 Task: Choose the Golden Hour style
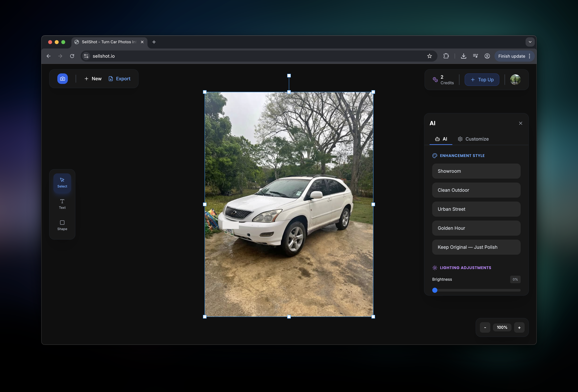pyautogui.click(x=476, y=228)
